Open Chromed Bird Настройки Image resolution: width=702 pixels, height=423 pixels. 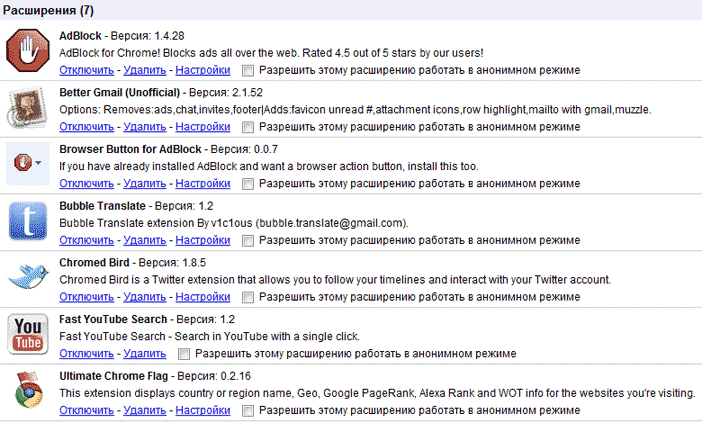tap(202, 297)
